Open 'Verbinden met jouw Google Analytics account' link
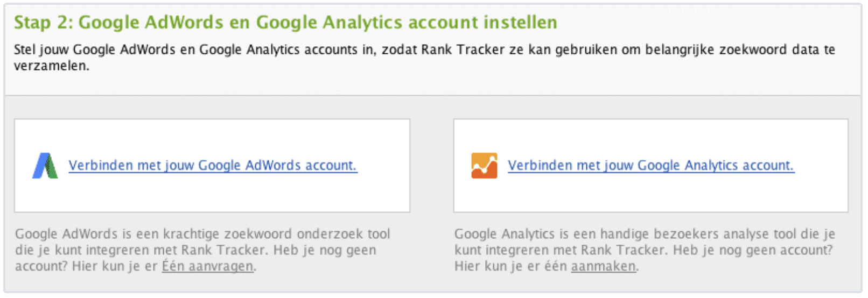The image size is (868, 298). (650, 166)
